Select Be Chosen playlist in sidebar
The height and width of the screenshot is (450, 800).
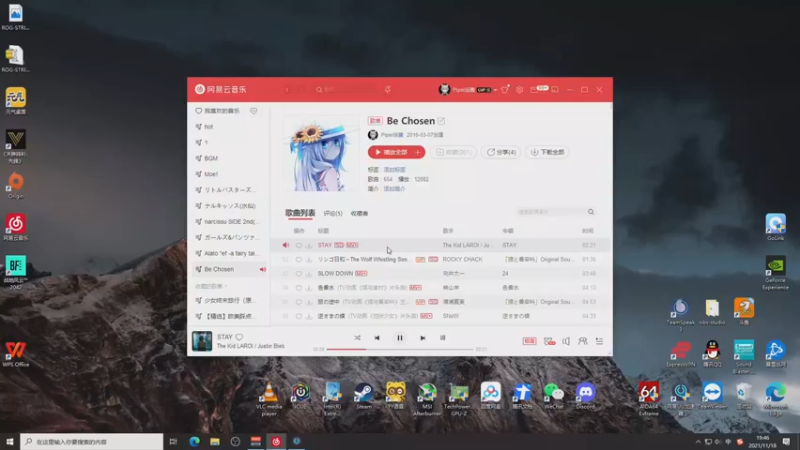[227, 269]
